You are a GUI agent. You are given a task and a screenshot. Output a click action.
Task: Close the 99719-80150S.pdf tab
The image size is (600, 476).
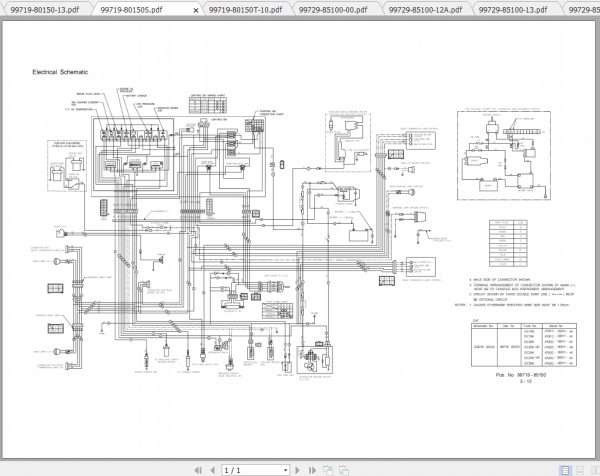coord(196,10)
